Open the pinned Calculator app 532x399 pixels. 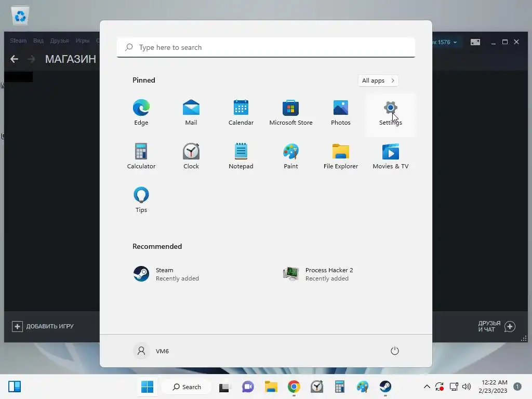tap(141, 156)
